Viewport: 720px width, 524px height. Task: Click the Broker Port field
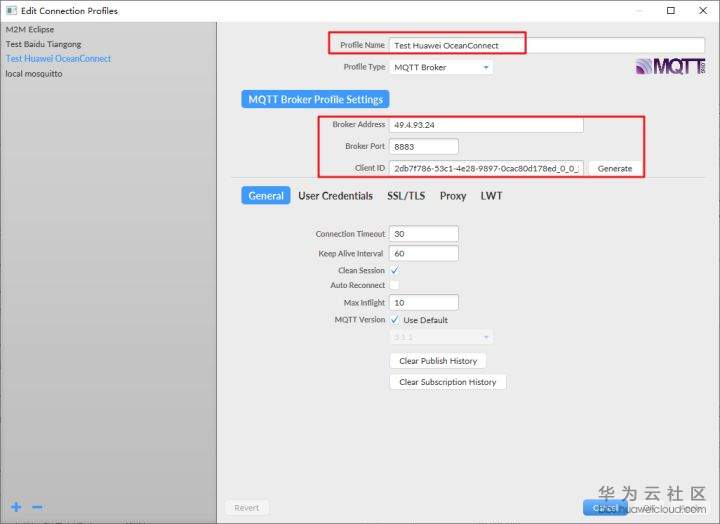(424, 146)
